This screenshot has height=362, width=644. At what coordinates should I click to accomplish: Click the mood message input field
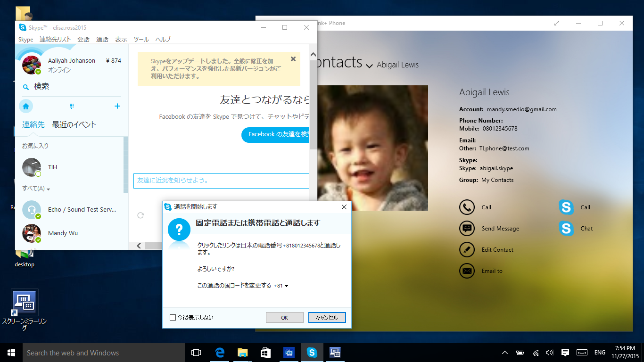pyautogui.click(x=222, y=181)
